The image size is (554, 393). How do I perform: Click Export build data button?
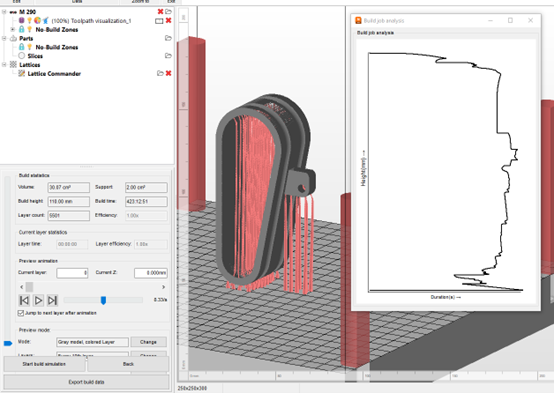[x=86, y=382]
